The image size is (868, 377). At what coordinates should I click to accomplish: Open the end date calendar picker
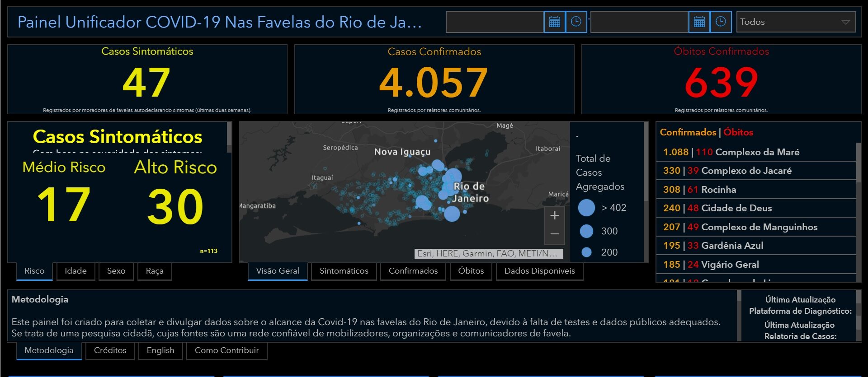[699, 22]
